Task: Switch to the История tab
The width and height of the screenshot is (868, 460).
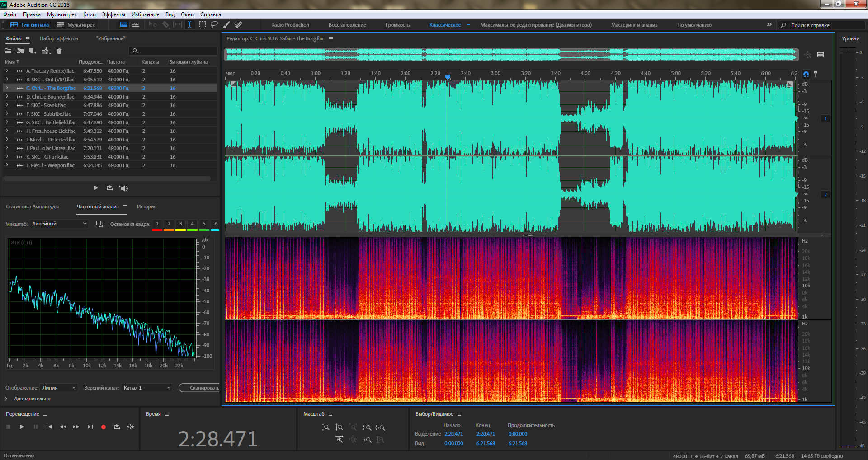Action: point(146,207)
